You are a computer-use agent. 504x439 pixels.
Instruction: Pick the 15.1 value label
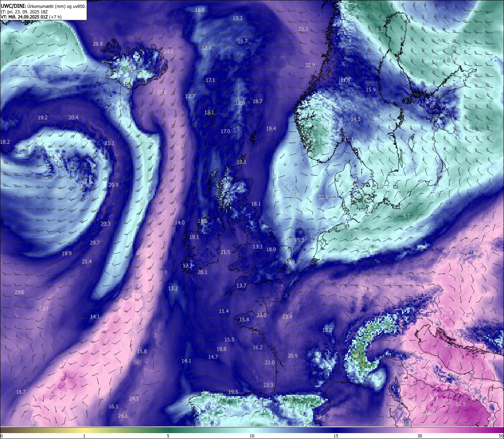click(x=349, y=139)
